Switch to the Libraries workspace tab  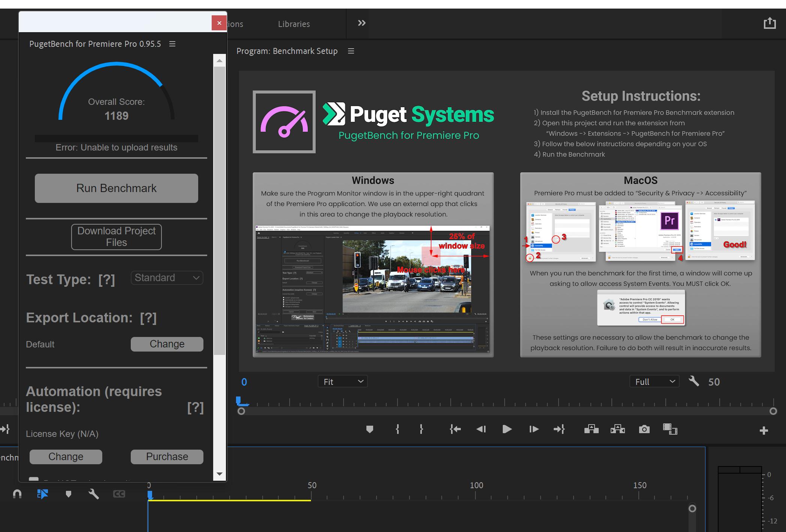click(x=294, y=24)
